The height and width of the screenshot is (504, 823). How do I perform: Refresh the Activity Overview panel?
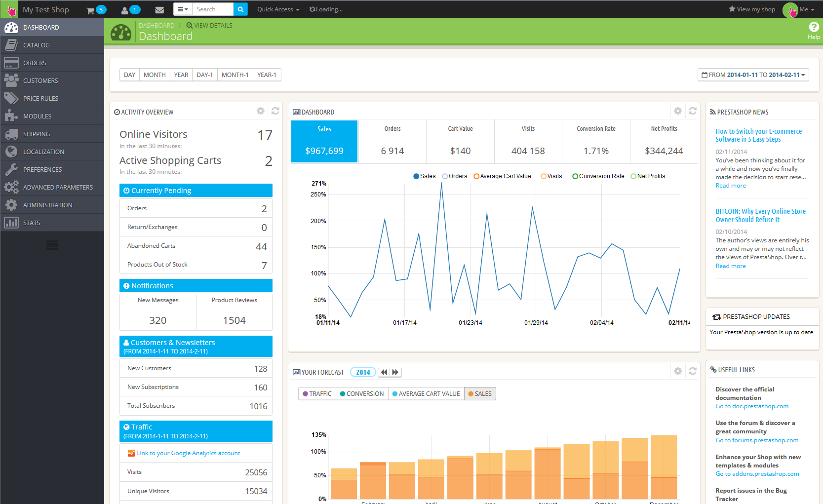pyautogui.click(x=275, y=111)
